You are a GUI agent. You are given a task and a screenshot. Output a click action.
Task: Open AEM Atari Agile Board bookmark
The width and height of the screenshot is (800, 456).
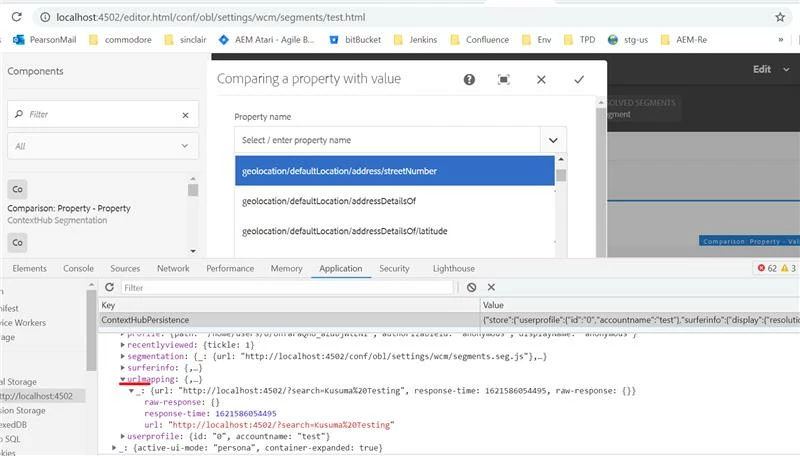pyautogui.click(x=266, y=40)
